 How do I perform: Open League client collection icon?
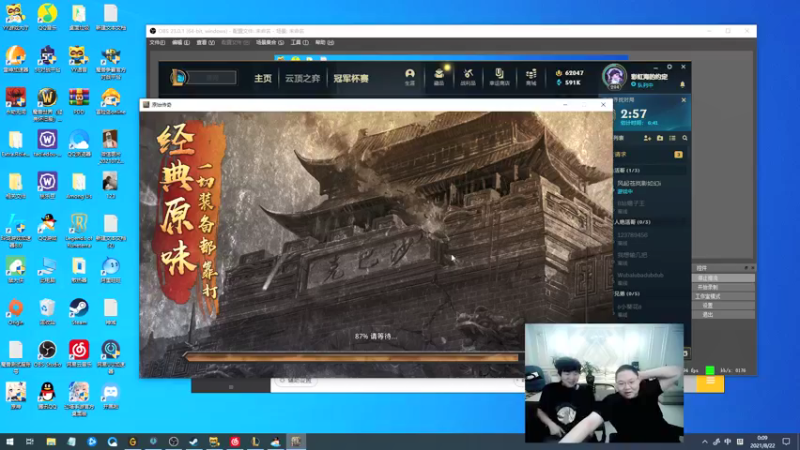coord(439,77)
